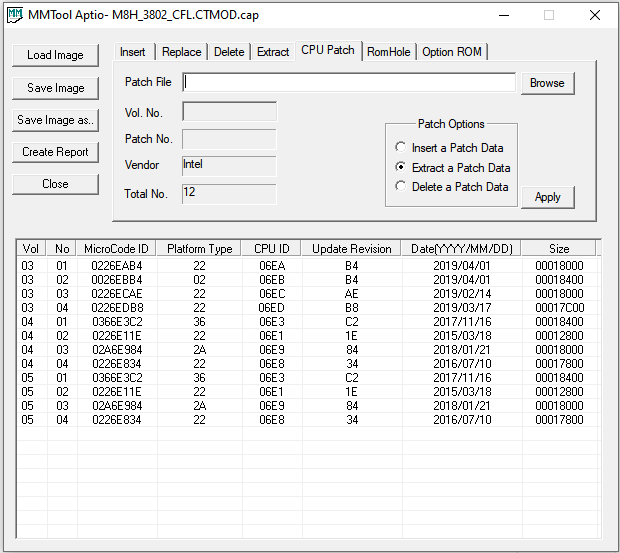
Task: Switch to the Insert tab
Action: [x=132, y=52]
